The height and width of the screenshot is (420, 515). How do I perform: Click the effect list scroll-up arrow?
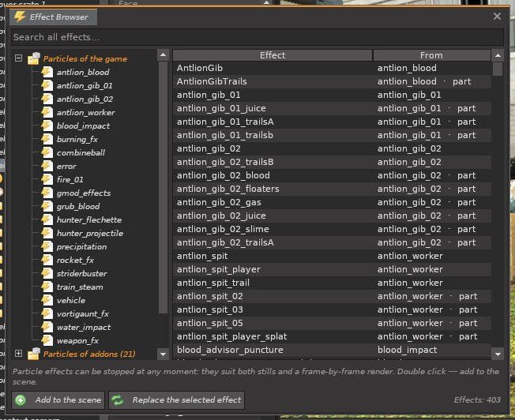pos(498,55)
